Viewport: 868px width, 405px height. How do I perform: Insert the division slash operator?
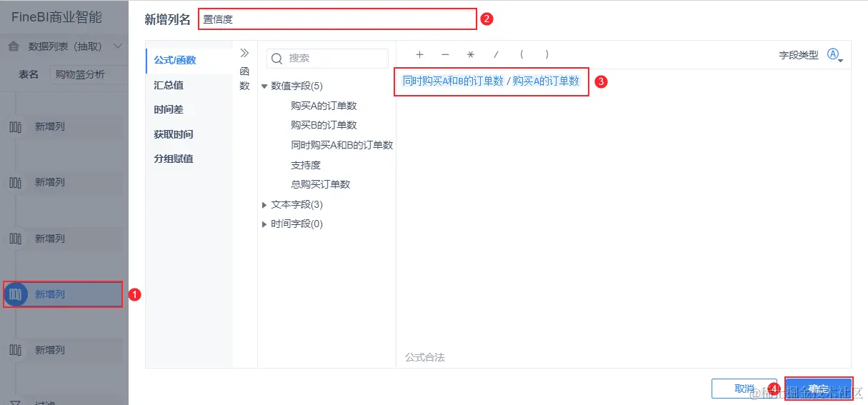495,54
